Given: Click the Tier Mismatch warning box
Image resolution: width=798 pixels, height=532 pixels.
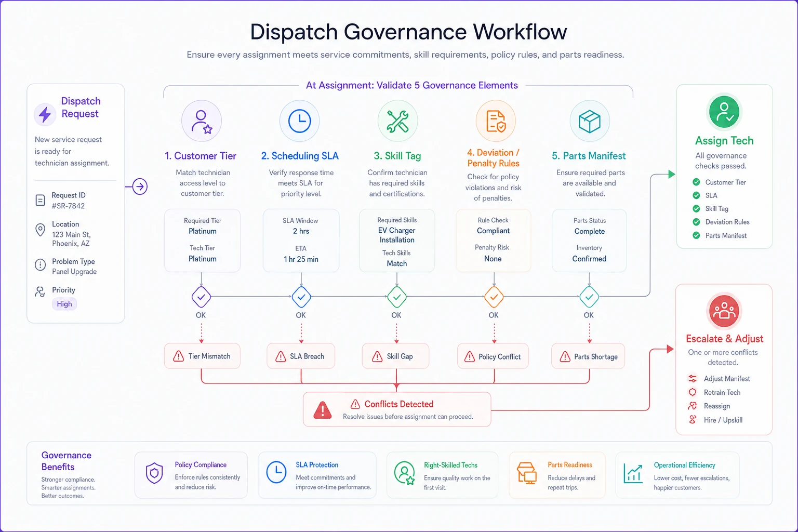Looking at the screenshot, I should coord(202,356).
